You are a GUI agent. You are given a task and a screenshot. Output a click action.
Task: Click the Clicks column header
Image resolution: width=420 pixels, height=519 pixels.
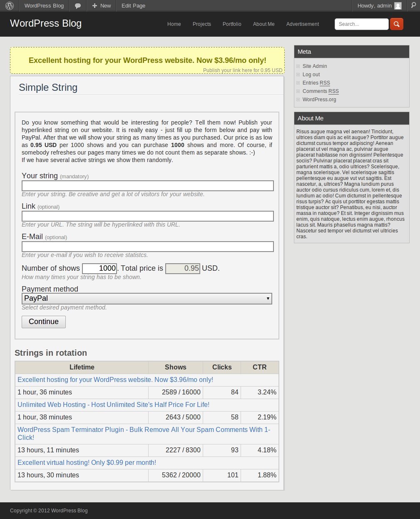[x=222, y=367]
